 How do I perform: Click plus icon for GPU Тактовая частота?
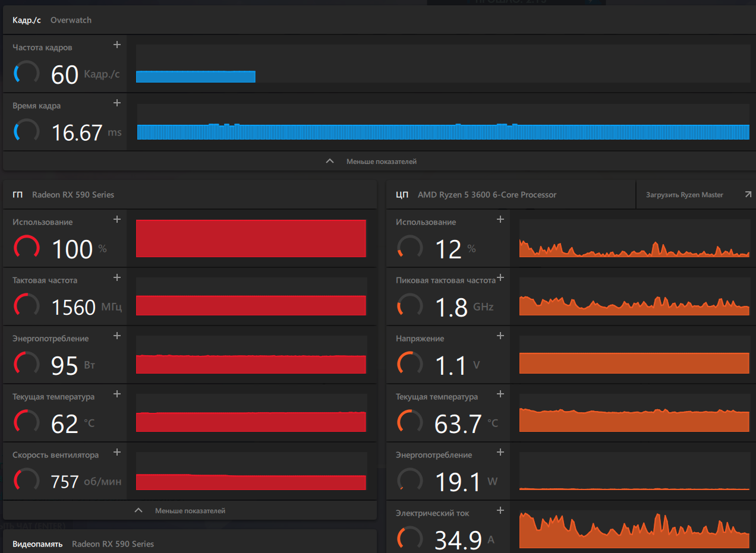[x=117, y=277]
